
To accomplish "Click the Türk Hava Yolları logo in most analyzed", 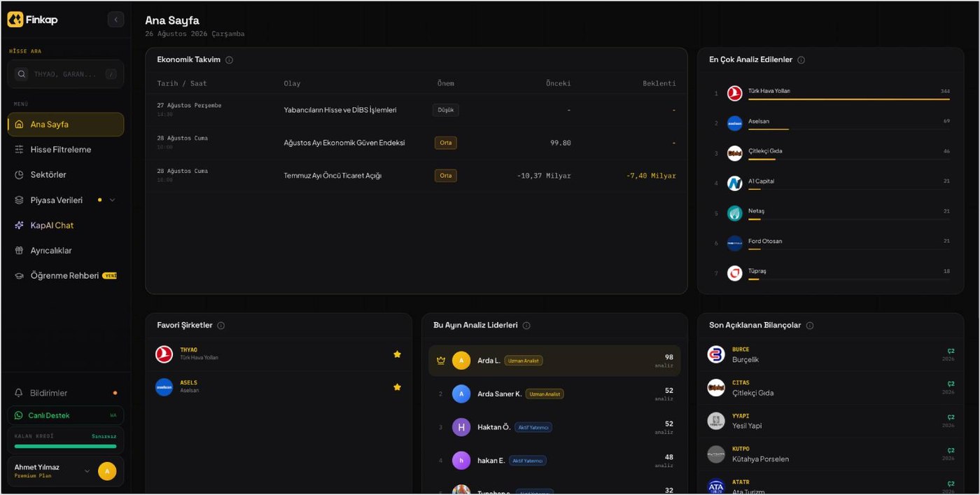I will click(734, 93).
